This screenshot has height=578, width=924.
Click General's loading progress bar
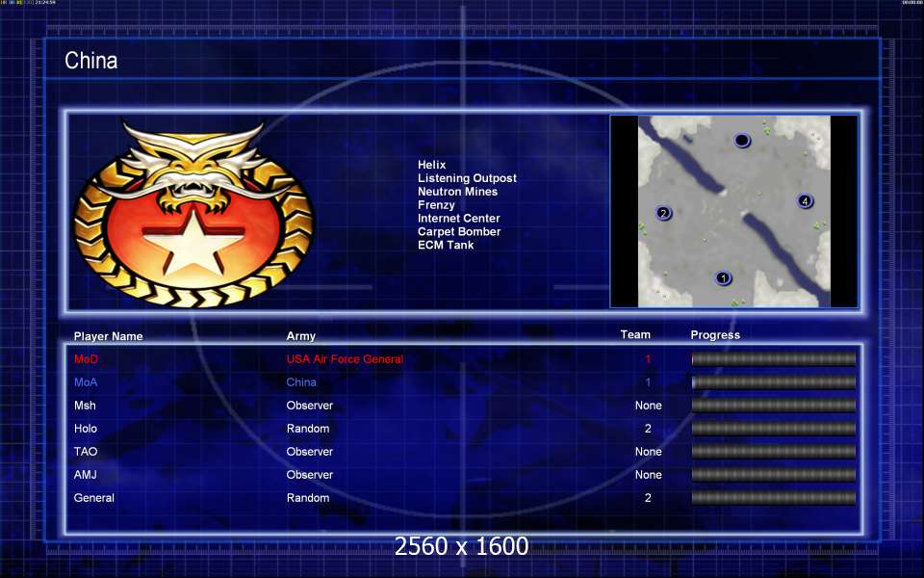pyautogui.click(x=774, y=498)
